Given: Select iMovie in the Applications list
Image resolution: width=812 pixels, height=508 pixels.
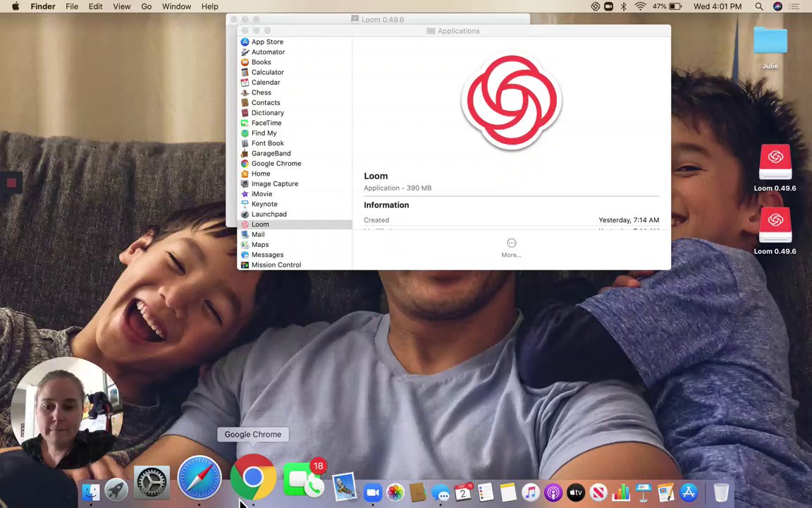Looking at the screenshot, I should [295, 194].
